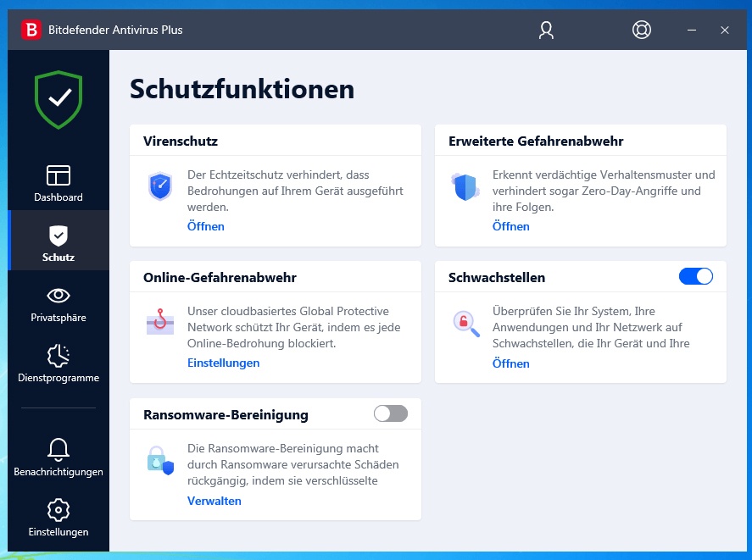Image resolution: width=752 pixels, height=560 pixels.
Task: Click the Virenschutz card heading
Action: 181,141
